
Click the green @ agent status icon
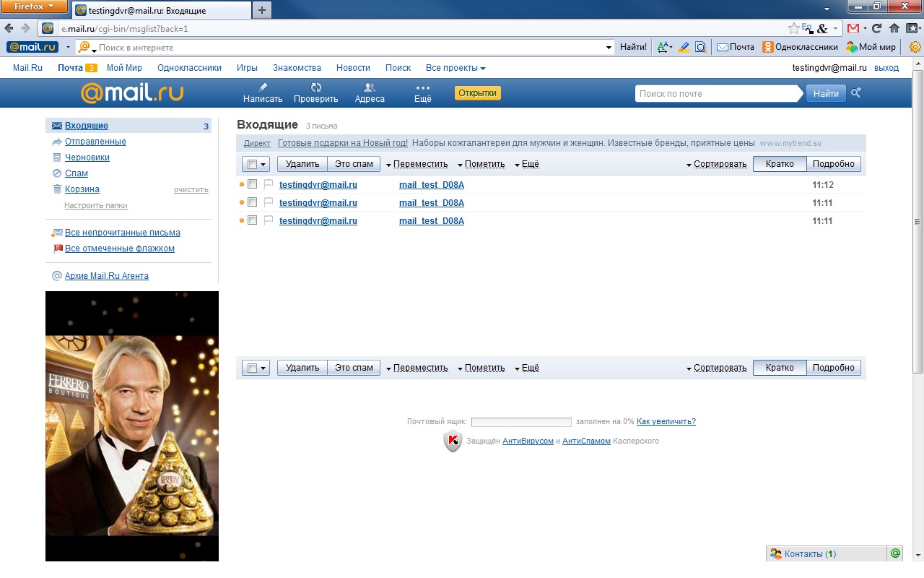pos(895,553)
